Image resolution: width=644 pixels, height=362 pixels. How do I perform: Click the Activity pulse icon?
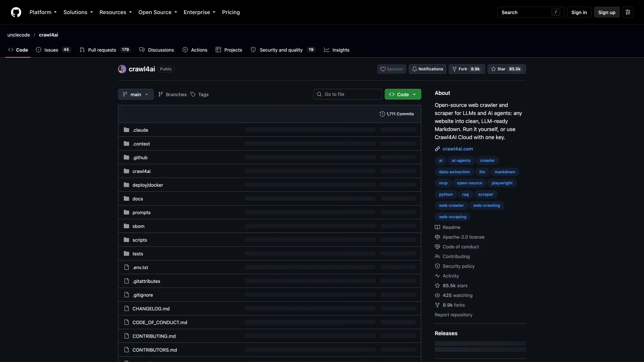coord(437,276)
